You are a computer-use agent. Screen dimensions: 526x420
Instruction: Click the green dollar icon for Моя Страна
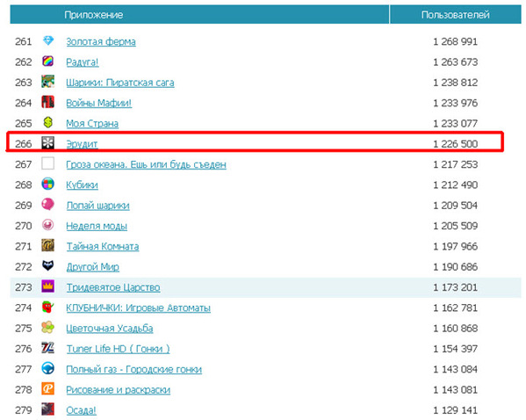(x=48, y=122)
